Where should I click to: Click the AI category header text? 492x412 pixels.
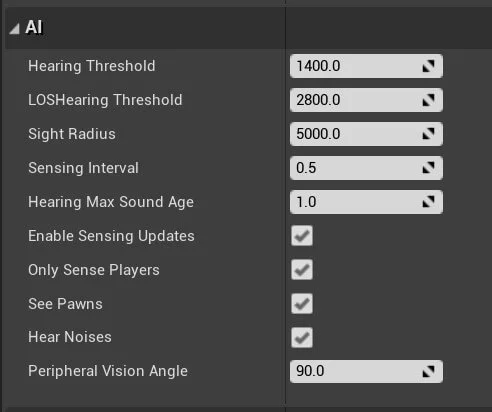[34, 27]
